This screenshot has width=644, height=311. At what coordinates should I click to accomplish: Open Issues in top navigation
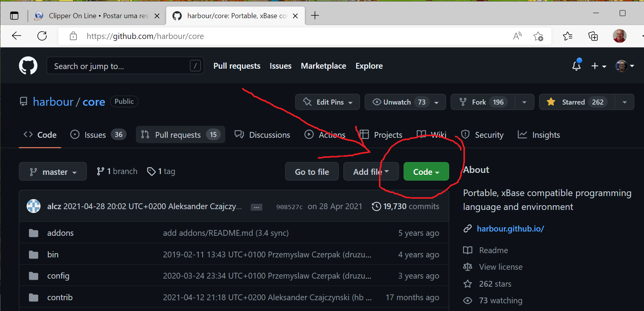[281, 66]
